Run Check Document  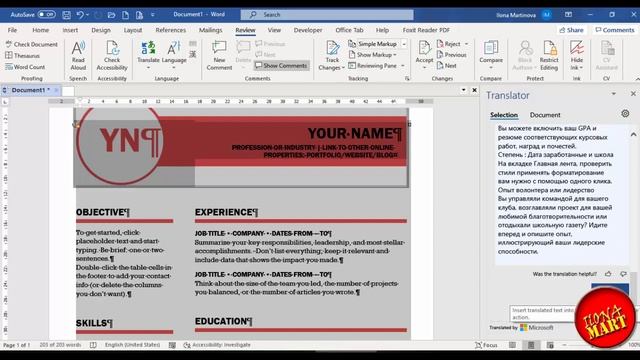point(32,44)
